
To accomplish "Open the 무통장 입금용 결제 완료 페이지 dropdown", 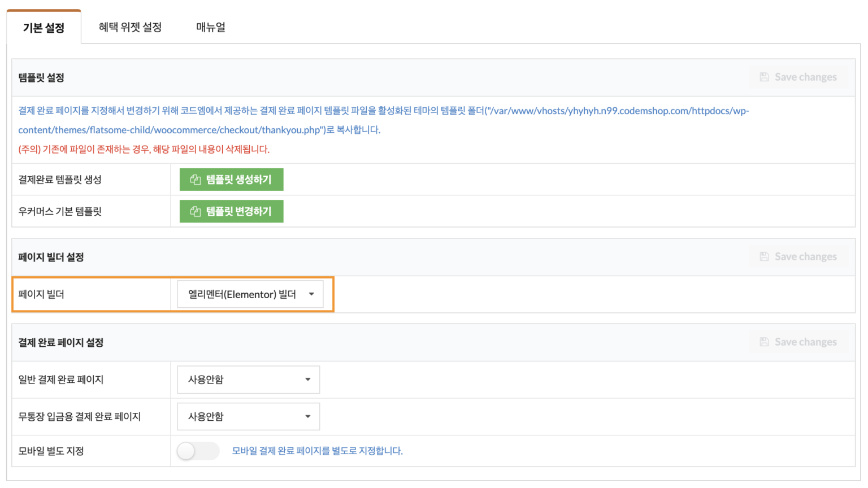I will tap(248, 417).
